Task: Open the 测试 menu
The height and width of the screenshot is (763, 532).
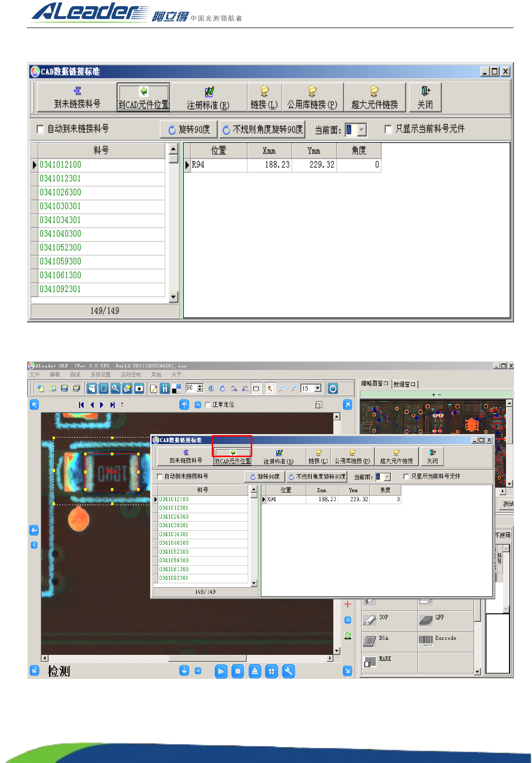Action: [x=75, y=374]
